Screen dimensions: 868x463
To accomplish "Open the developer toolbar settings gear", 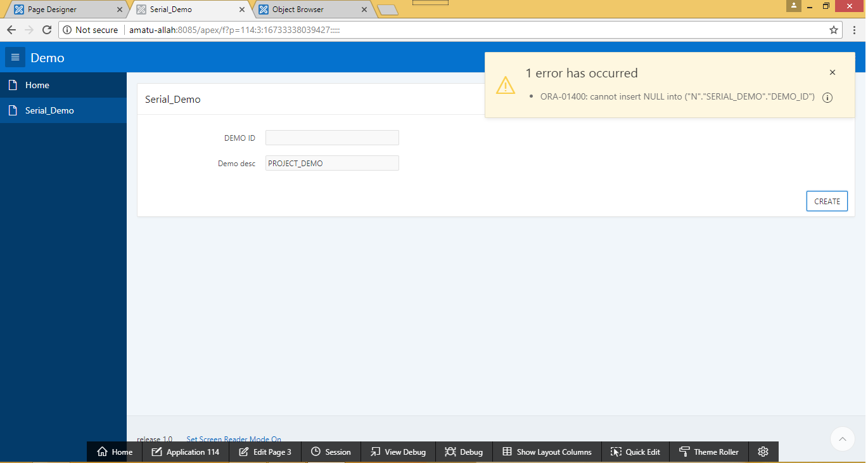I will pos(763,452).
